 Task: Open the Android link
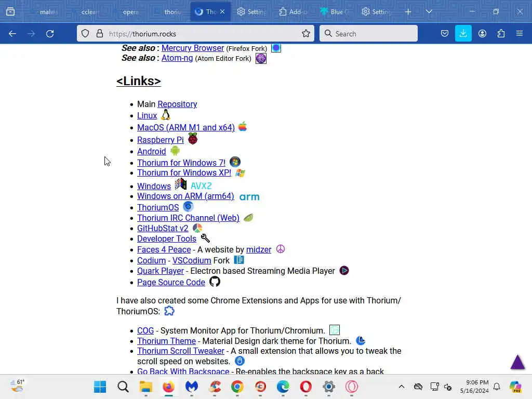coord(151,151)
